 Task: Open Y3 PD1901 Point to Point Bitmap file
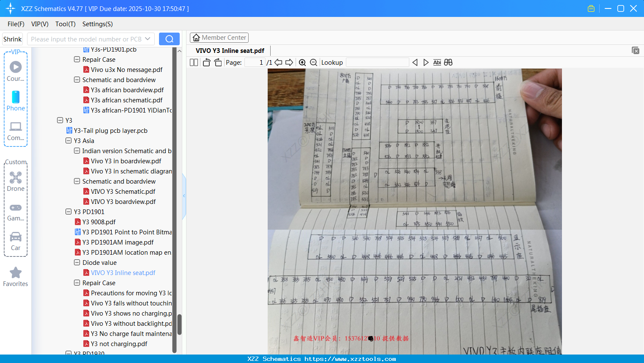click(127, 232)
